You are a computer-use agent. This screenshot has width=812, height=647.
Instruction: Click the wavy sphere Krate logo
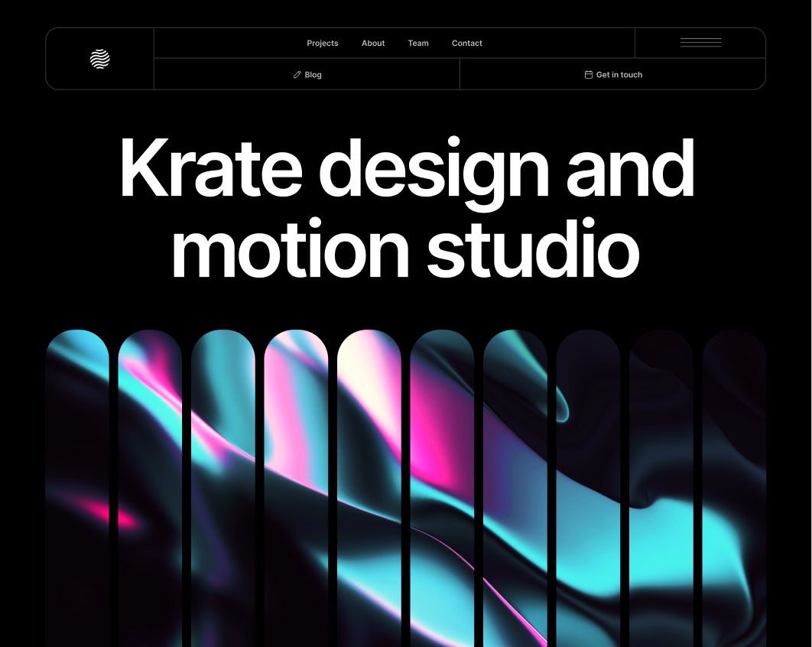[x=100, y=59]
